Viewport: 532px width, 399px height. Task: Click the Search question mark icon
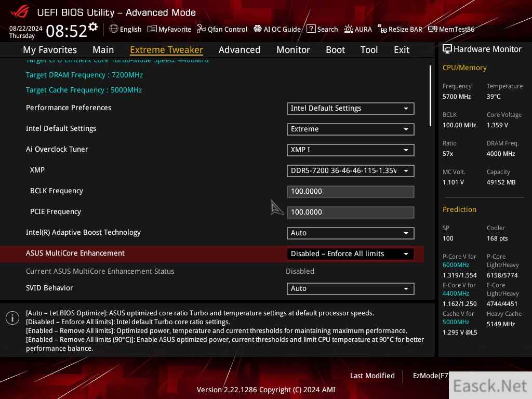point(311,29)
